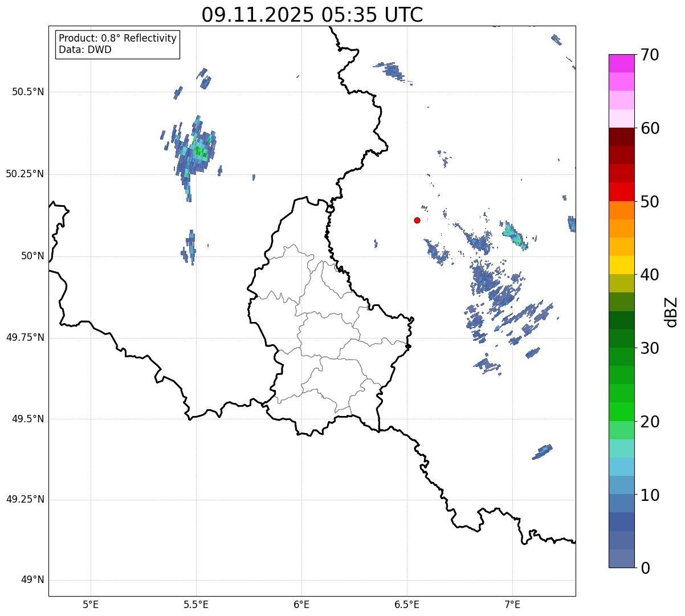Screen dimensions: 685x616
Task: Click the '49.5°N' latitude tick label
Action: tap(28, 419)
